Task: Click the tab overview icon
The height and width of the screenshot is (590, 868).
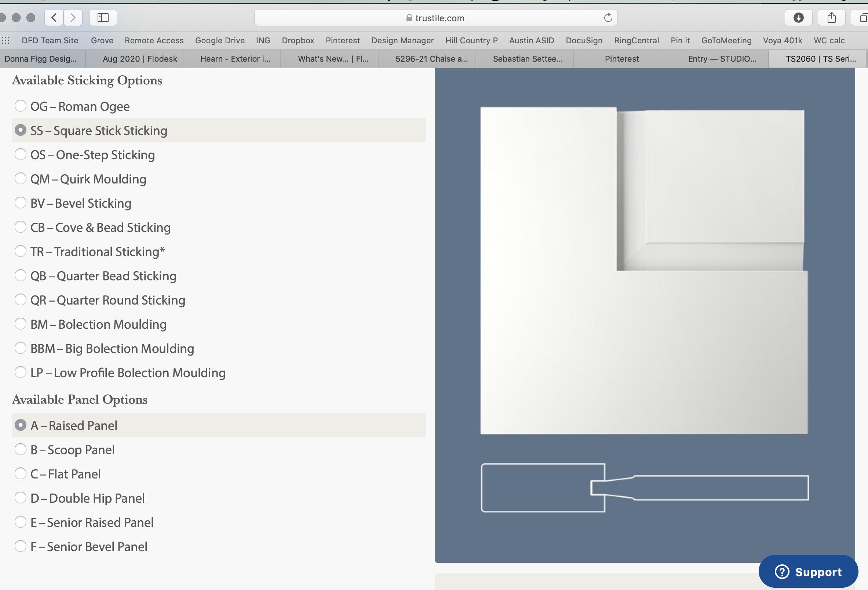Action: coord(863,18)
